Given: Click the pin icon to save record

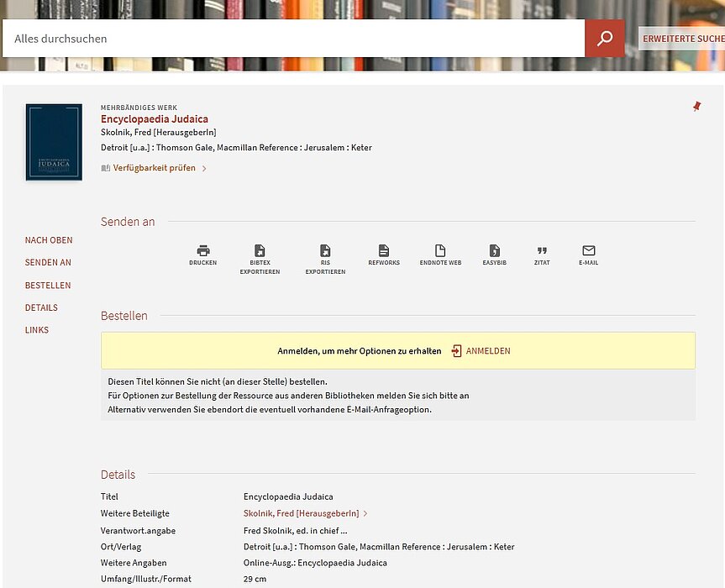Looking at the screenshot, I should [696, 107].
